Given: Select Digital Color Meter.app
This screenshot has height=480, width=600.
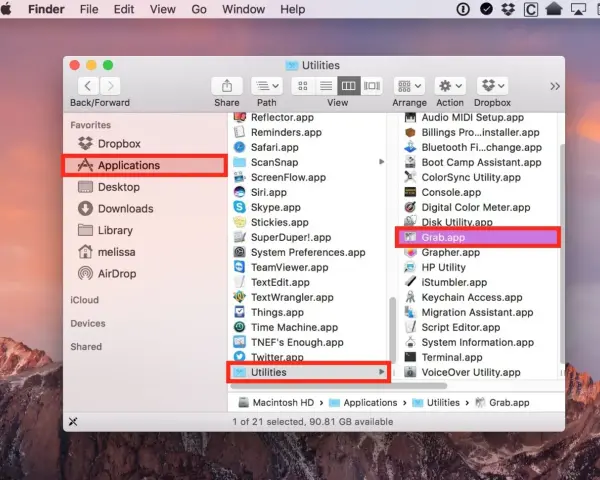Looking at the screenshot, I should pyautogui.click(x=480, y=207).
